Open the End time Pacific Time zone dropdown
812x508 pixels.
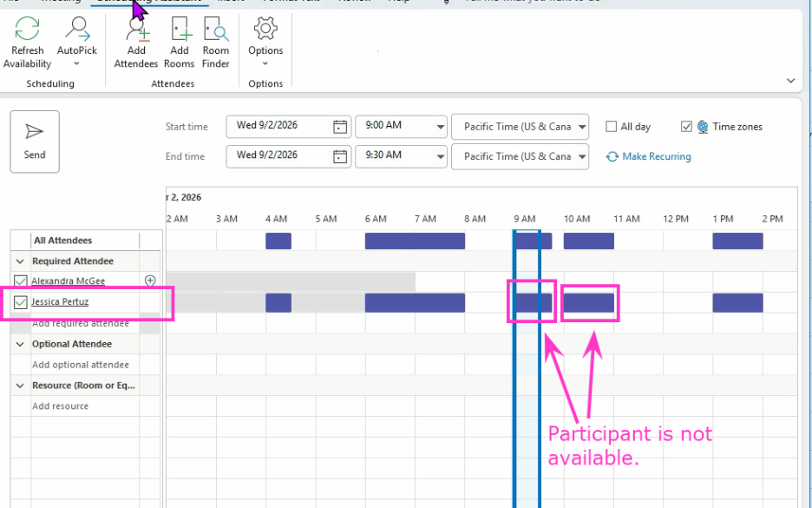pyautogui.click(x=582, y=156)
